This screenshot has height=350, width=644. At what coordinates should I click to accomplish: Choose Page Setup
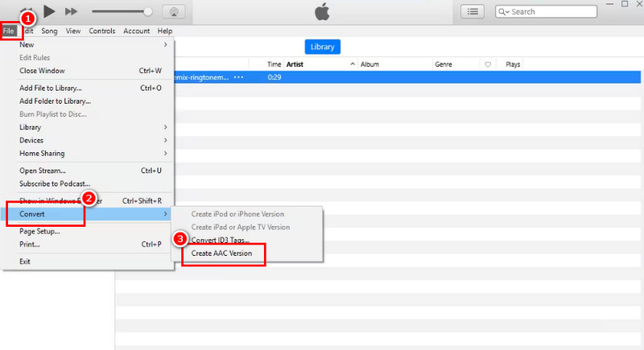87,232
